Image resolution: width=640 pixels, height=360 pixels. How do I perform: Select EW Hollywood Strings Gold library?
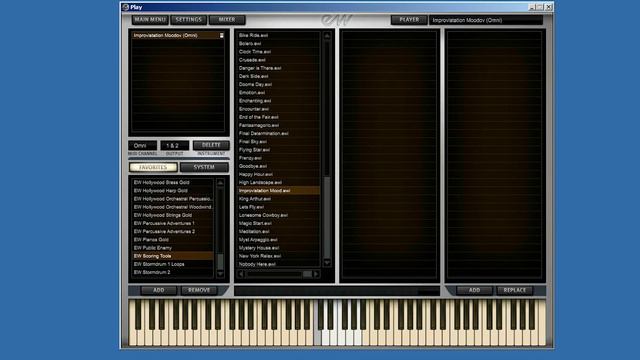pos(173,215)
